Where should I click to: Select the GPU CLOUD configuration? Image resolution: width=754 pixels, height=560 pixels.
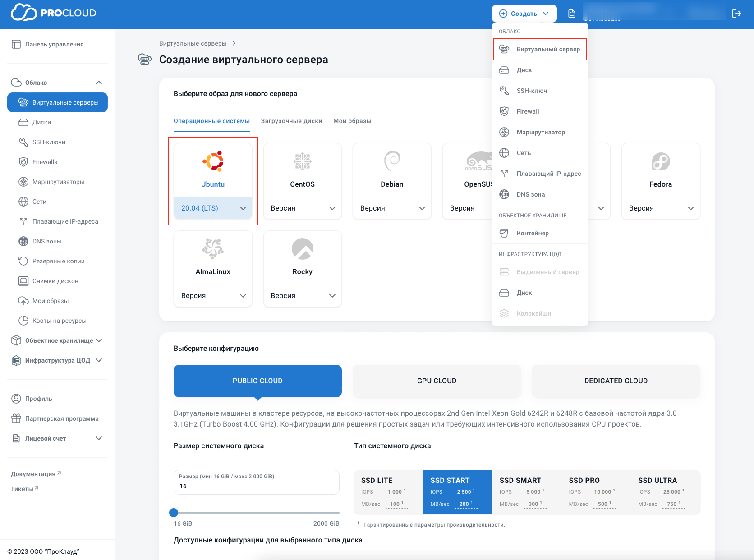436,381
